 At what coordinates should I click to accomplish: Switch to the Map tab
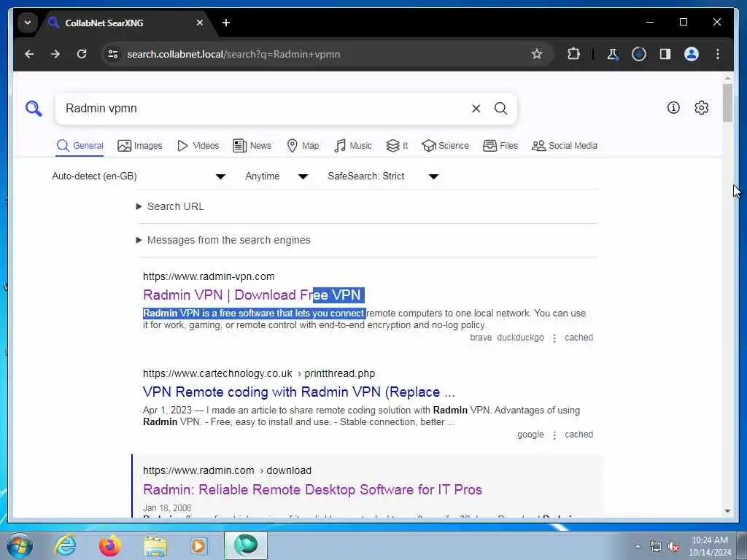[303, 146]
